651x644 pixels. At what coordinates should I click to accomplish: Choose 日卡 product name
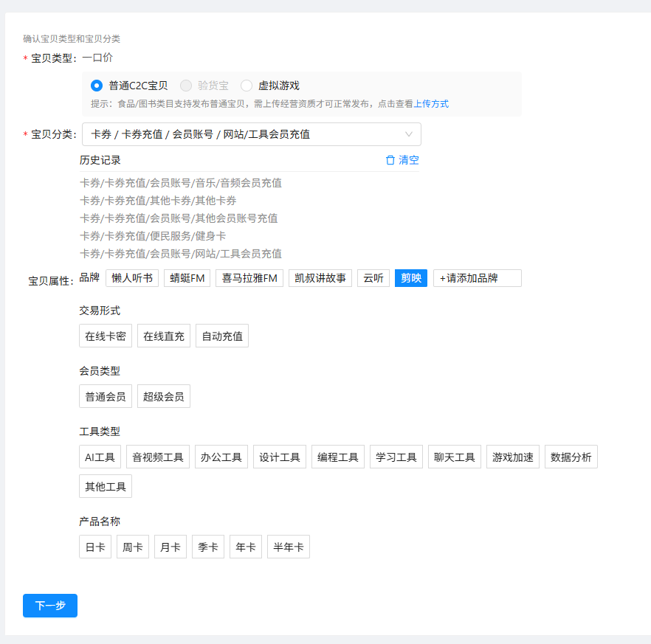95,547
